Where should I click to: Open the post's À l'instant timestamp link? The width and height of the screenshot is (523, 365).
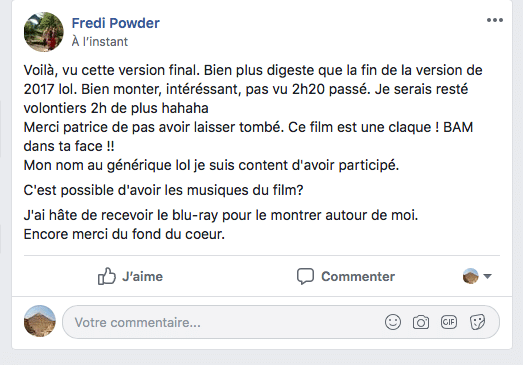tap(100, 41)
